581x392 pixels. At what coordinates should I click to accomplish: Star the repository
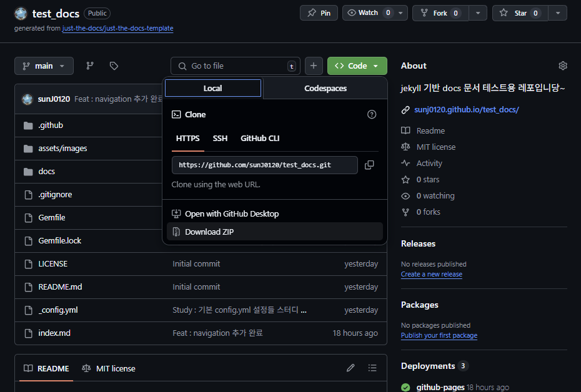[520, 13]
